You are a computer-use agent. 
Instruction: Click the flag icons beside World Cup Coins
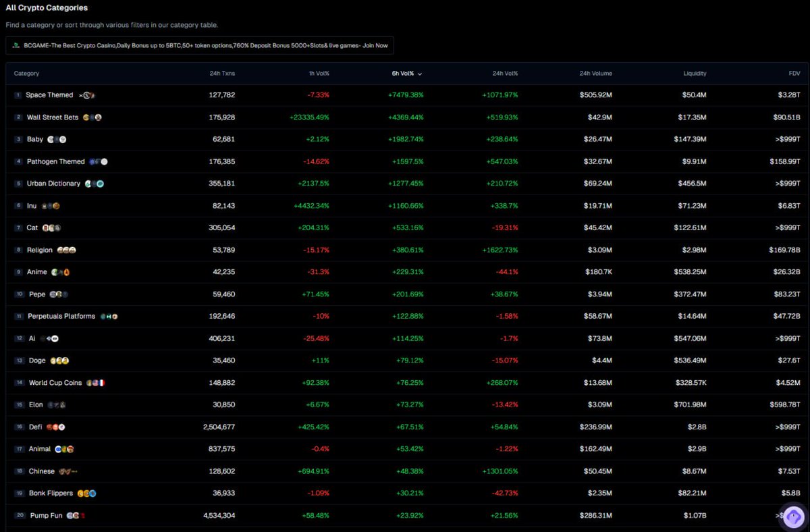click(95, 383)
